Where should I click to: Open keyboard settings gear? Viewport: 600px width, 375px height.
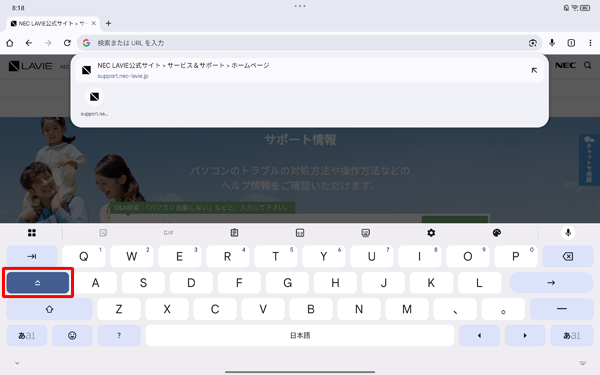point(431,233)
